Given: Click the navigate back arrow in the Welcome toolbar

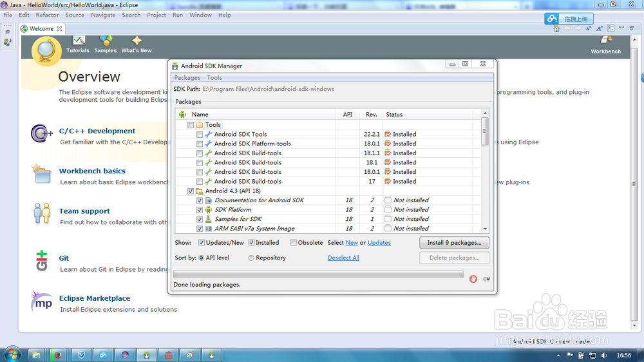Looking at the screenshot, I should point(567,28).
